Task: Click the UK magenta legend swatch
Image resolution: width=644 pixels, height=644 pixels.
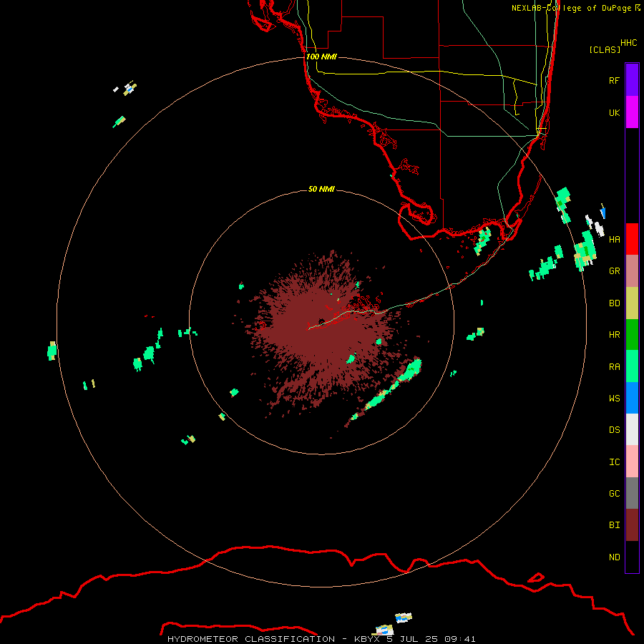Action: (x=632, y=112)
